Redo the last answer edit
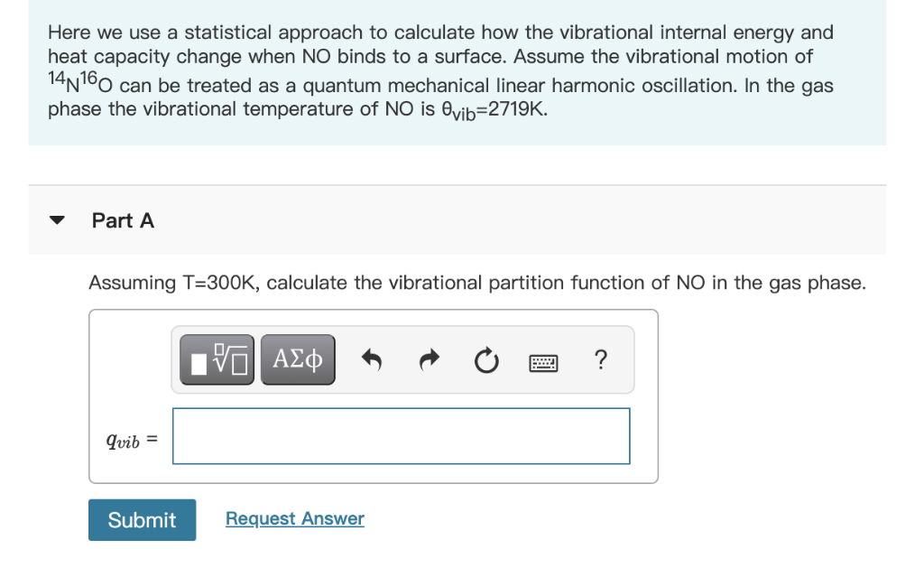Screen dimensions: 924x568 click(429, 359)
